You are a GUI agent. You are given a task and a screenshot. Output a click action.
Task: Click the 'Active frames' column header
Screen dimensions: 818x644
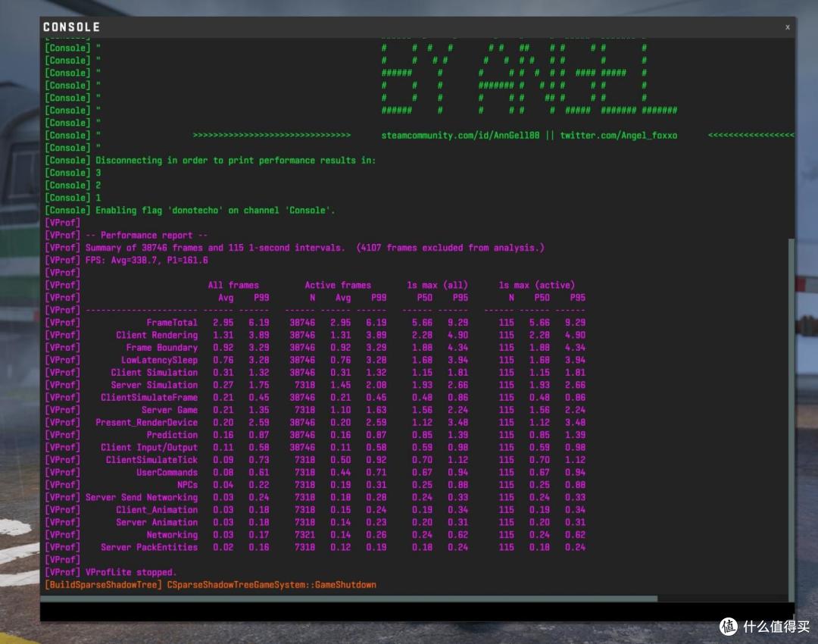click(338, 285)
